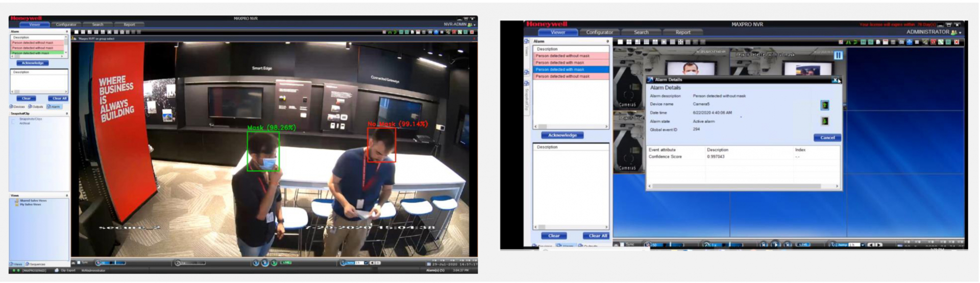The image size is (980, 283).
Task: Select the Snapshots/Clips tree item
Action: pos(30,119)
